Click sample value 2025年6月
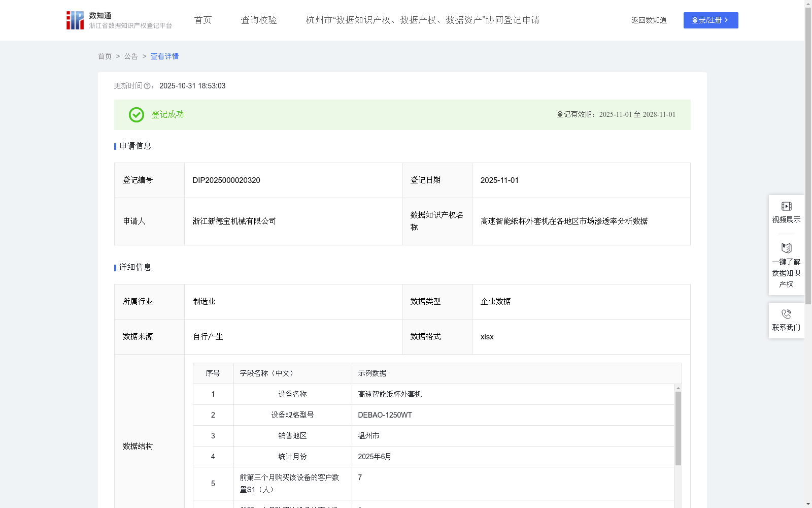 pyautogui.click(x=375, y=457)
